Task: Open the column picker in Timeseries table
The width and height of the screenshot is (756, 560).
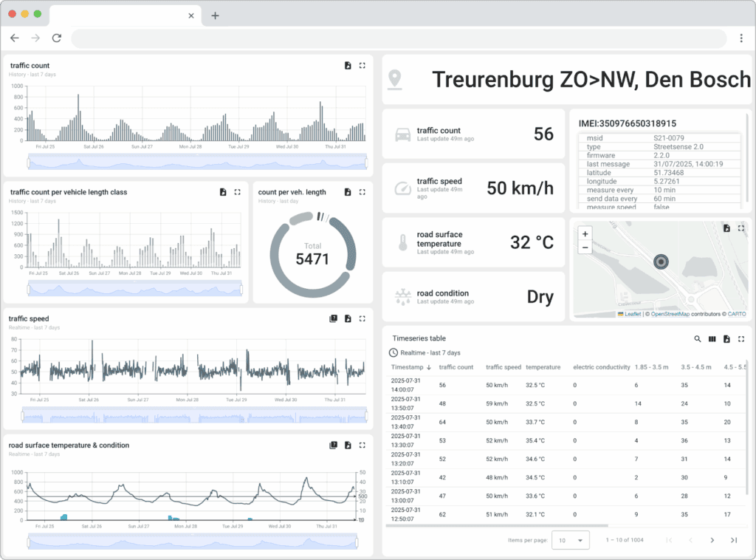Action: [712, 339]
